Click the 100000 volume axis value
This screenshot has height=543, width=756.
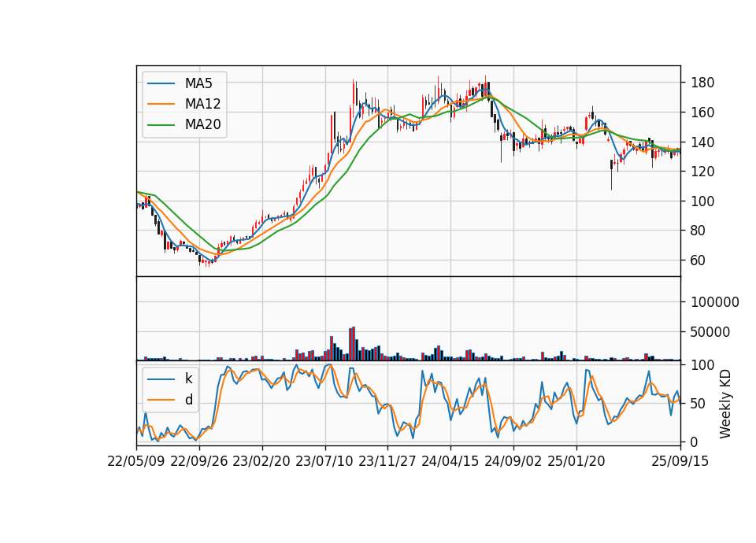click(x=715, y=302)
